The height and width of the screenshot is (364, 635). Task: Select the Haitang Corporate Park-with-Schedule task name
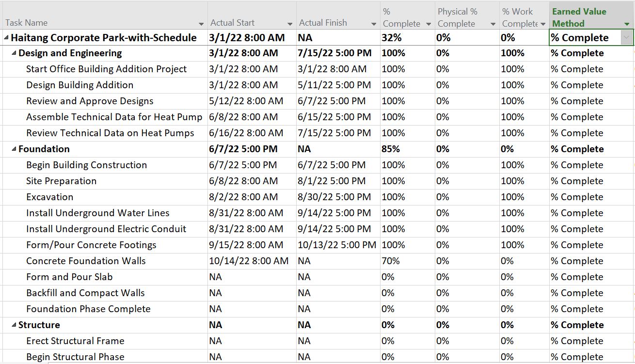pos(104,38)
